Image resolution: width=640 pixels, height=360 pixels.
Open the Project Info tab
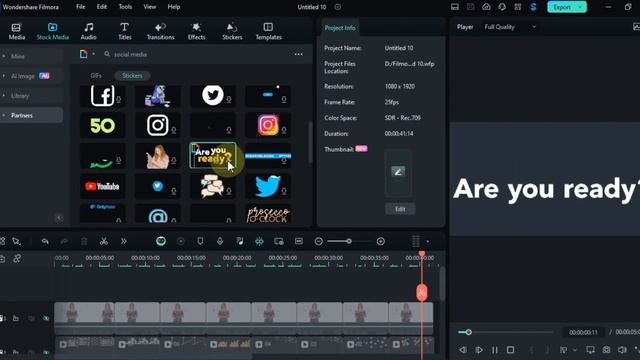(x=340, y=28)
